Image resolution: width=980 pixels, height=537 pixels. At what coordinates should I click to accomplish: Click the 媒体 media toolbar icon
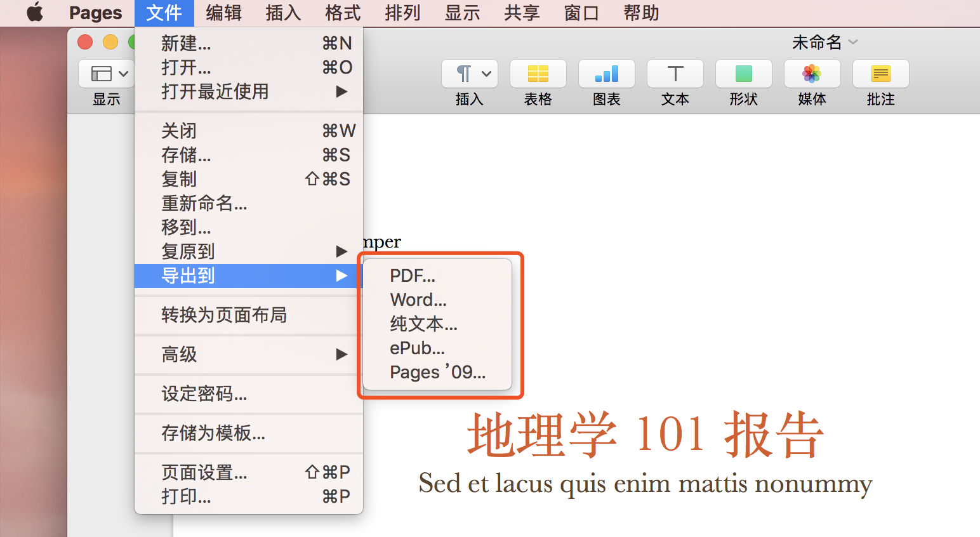812,74
